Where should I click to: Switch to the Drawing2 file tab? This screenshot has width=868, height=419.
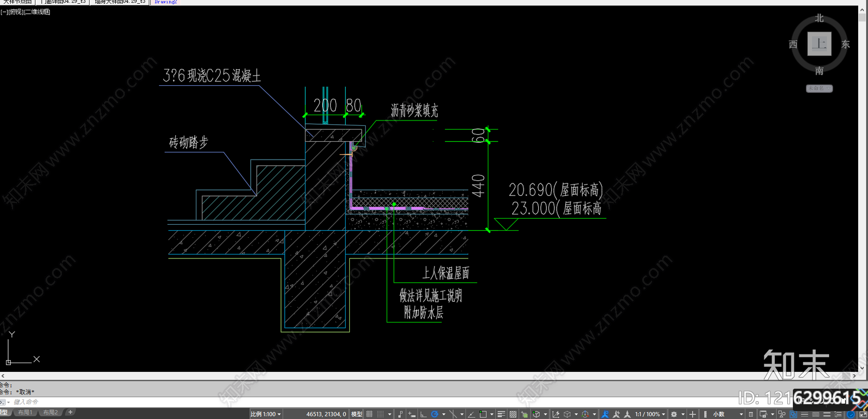click(165, 2)
